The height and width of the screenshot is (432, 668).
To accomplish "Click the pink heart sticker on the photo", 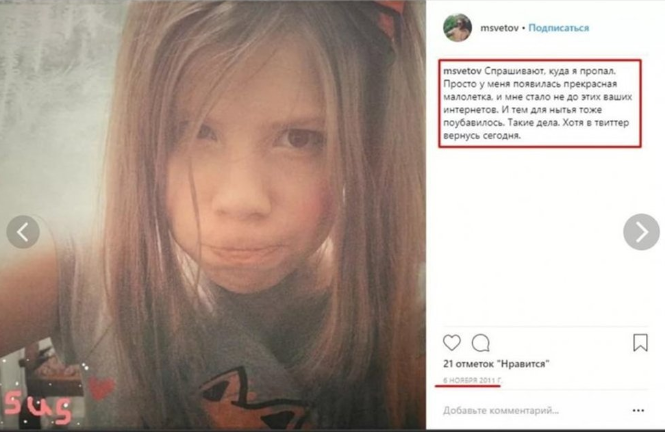I will [101, 387].
